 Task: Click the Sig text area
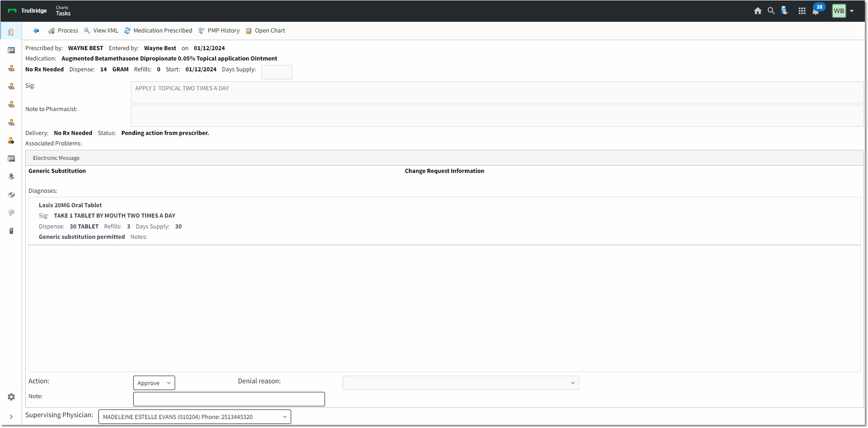click(x=497, y=93)
